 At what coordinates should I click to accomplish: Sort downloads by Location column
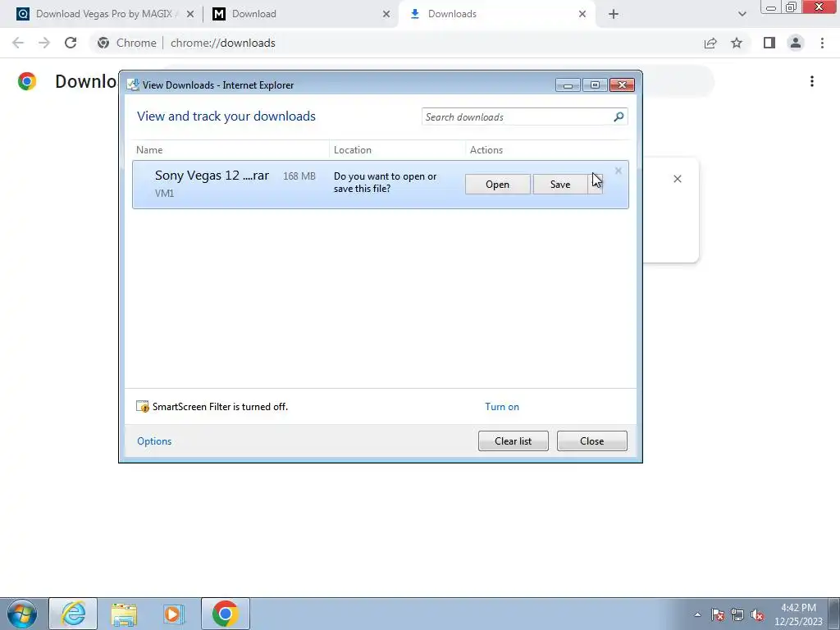[x=397, y=150]
